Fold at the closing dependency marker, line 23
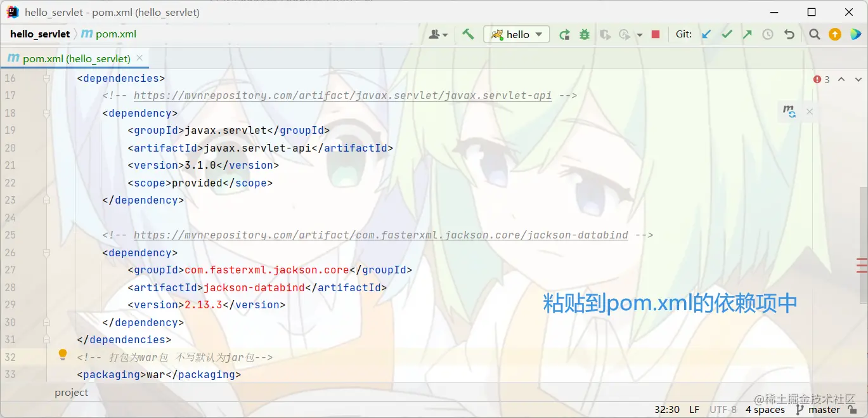Image resolution: width=868 pixels, height=418 pixels. (46, 200)
